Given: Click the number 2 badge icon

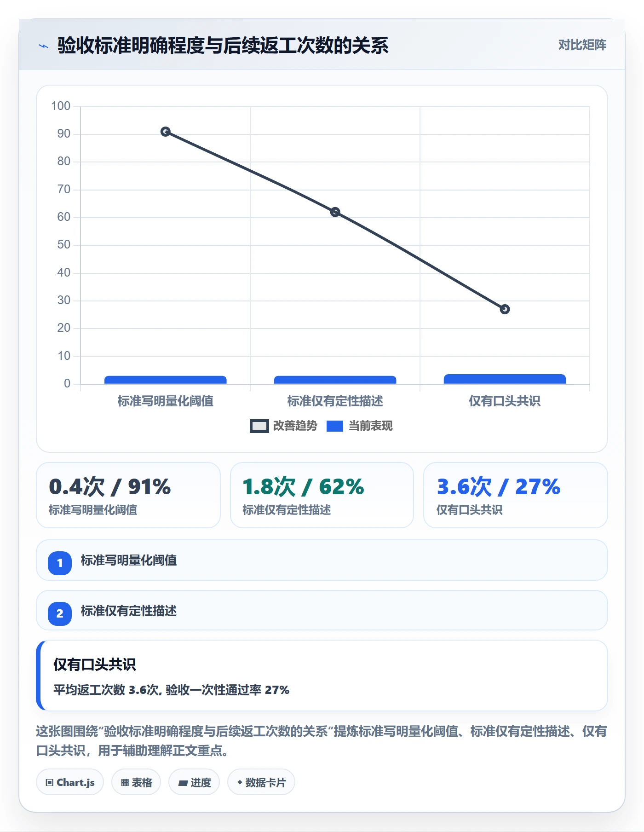Looking at the screenshot, I should [60, 613].
